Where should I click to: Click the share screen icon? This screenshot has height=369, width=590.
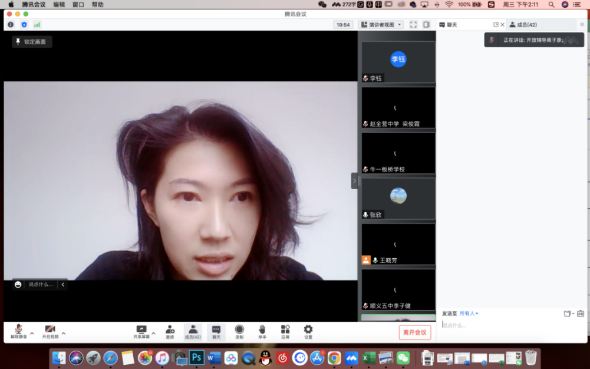(141, 332)
